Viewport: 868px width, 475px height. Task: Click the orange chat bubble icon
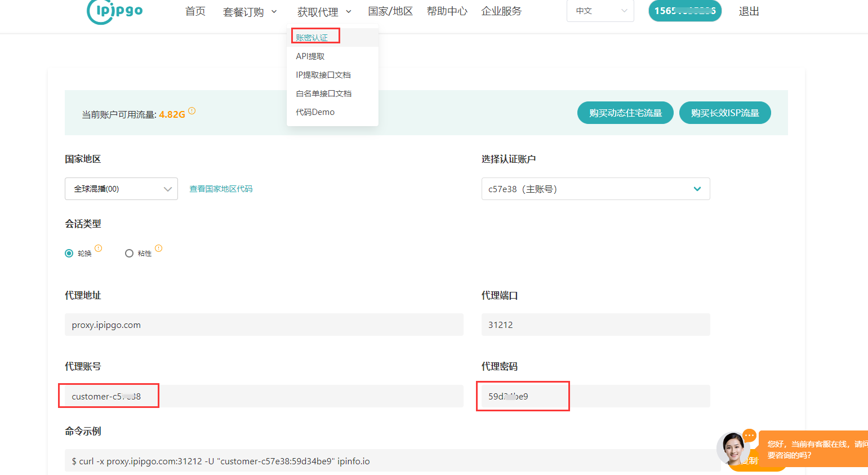(749, 436)
